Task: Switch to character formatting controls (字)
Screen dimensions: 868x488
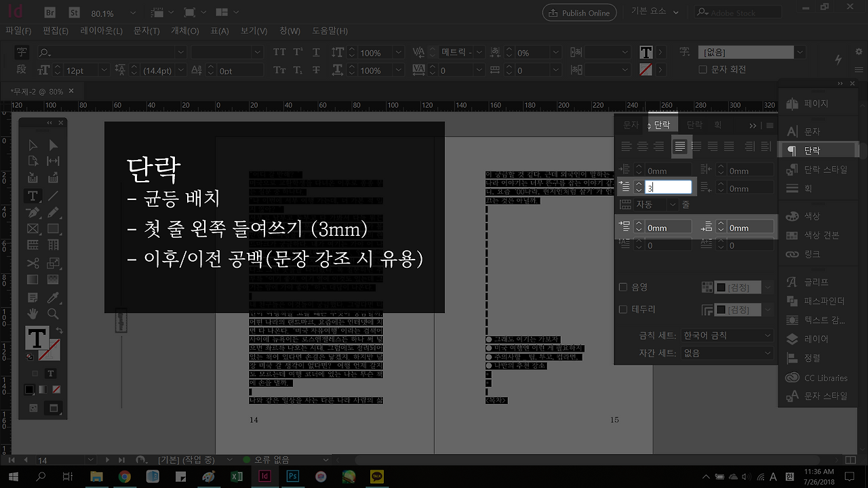Action: pyautogui.click(x=22, y=52)
